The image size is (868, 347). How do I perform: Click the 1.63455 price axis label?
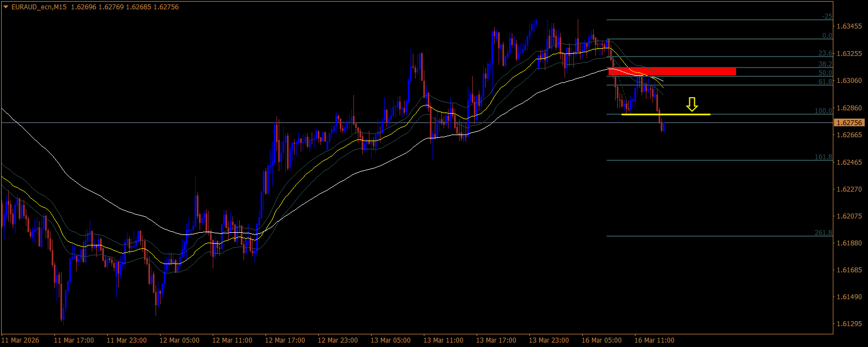(x=849, y=26)
